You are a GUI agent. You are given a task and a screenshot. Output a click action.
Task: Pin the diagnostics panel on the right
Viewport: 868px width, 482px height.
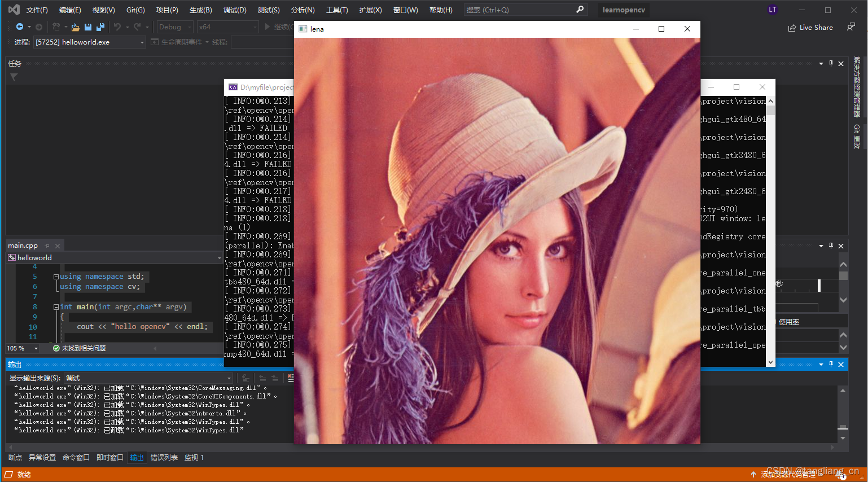tap(831, 246)
